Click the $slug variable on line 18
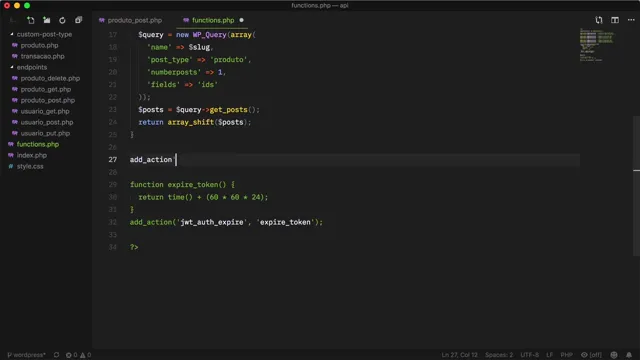Image resolution: width=640 pixels, height=360 pixels. (199, 47)
